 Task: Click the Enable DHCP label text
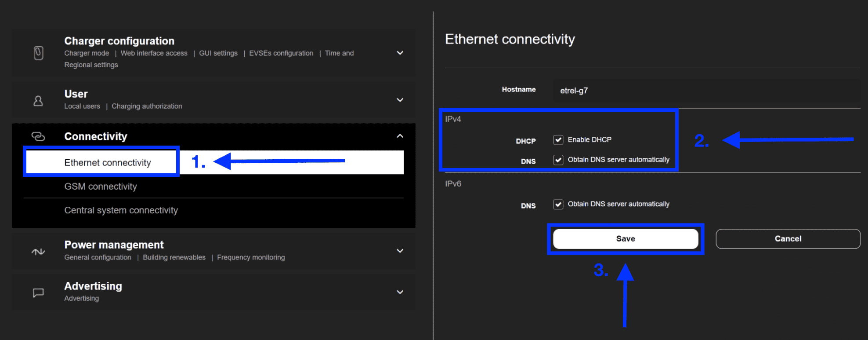tap(590, 139)
